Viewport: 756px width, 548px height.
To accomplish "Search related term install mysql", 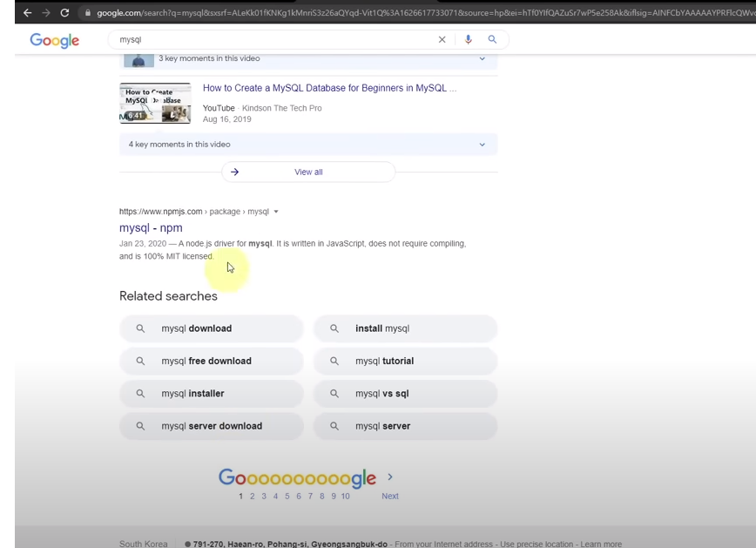I will click(x=406, y=328).
